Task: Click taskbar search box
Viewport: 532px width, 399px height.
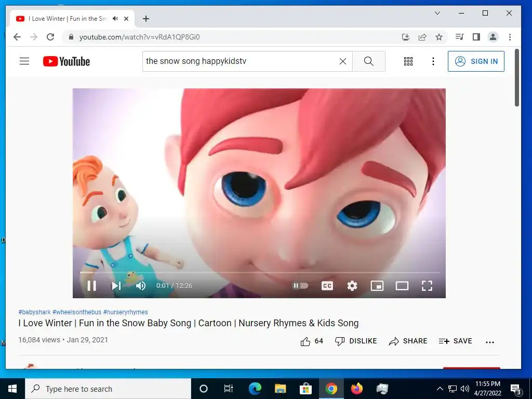Action: pos(108,389)
